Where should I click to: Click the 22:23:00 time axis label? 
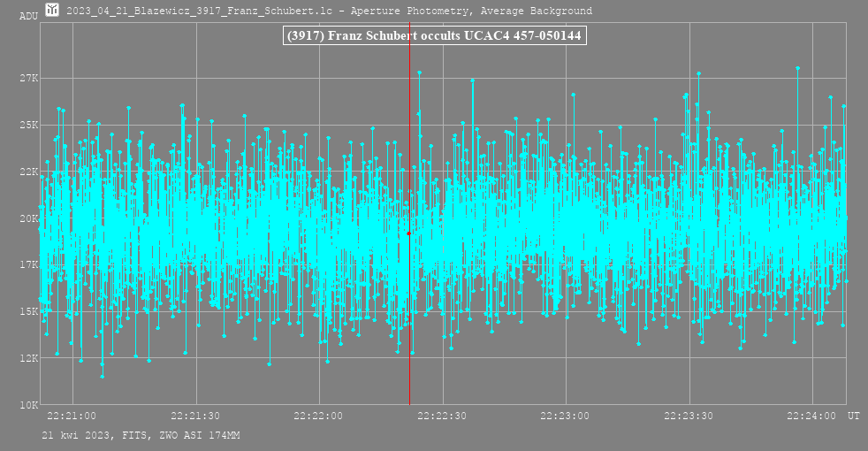click(x=565, y=416)
